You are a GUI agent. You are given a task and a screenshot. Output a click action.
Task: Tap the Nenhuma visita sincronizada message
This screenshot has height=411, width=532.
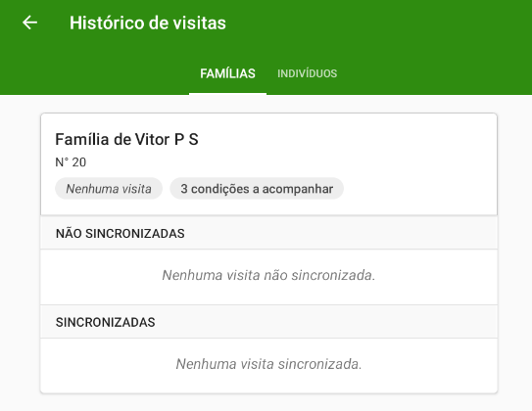(x=268, y=364)
